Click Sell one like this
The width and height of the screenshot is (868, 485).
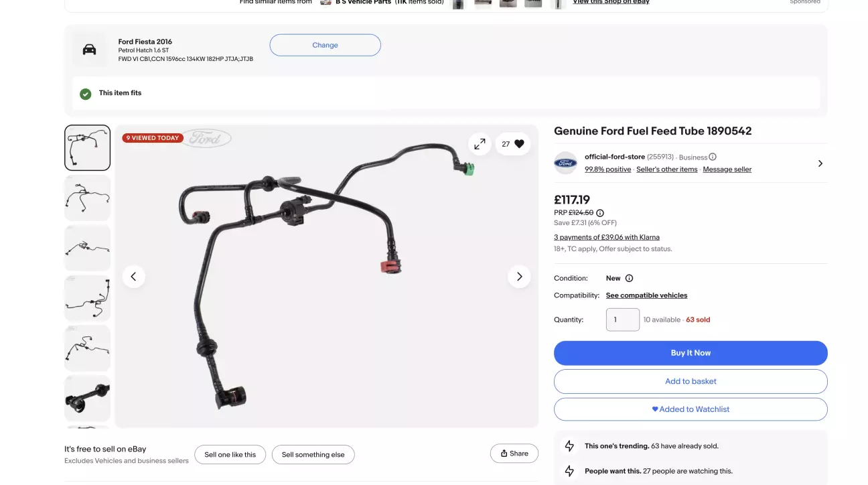coord(230,454)
